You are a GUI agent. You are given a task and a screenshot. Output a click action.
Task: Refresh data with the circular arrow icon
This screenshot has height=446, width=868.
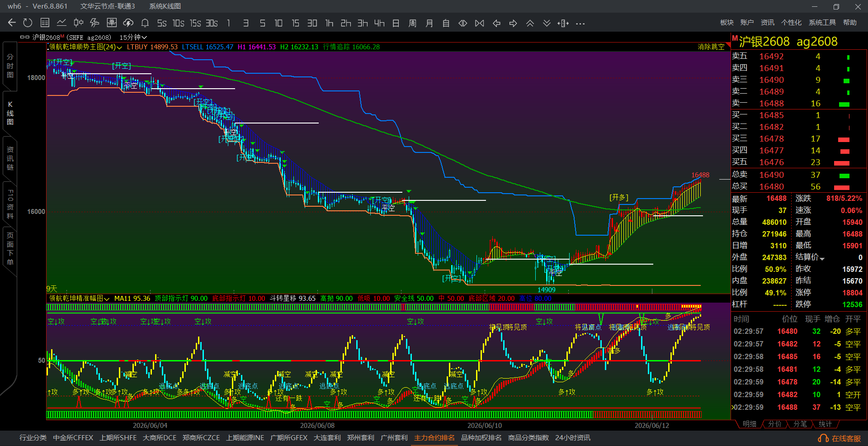(x=28, y=23)
